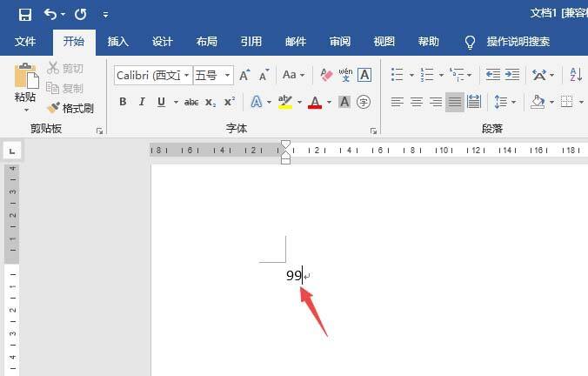Activate the 格式刷 format painter
Screen dimensions: 588x376
pyautogui.click(x=70, y=108)
